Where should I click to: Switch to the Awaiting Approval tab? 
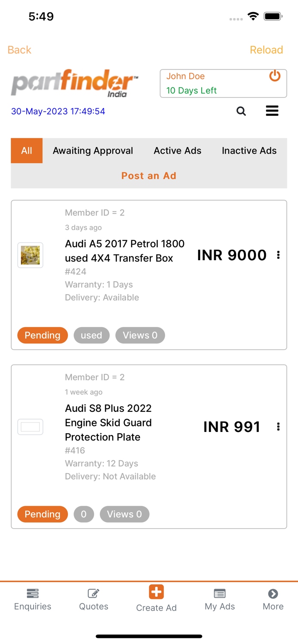(93, 151)
